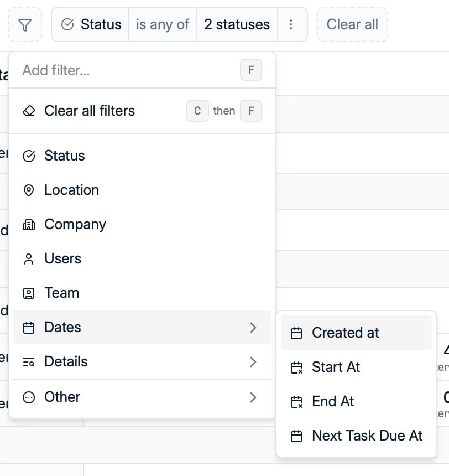The image size is (449, 476).
Task: Click the C shortcut key badge
Action: 197,111
